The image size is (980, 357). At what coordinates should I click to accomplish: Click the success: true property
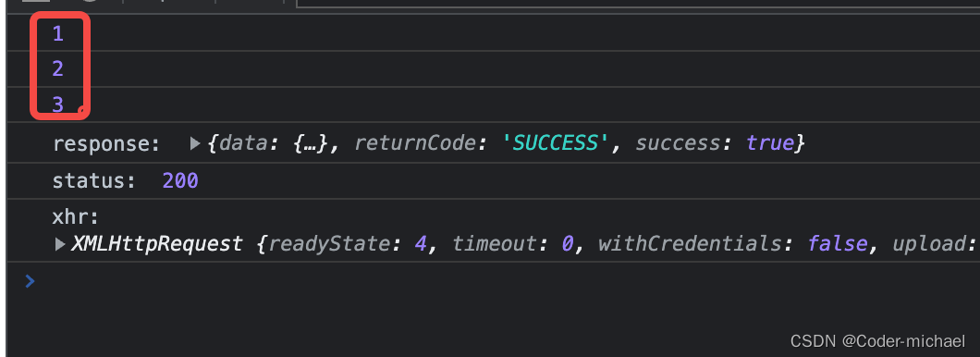(x=715, y=143)
